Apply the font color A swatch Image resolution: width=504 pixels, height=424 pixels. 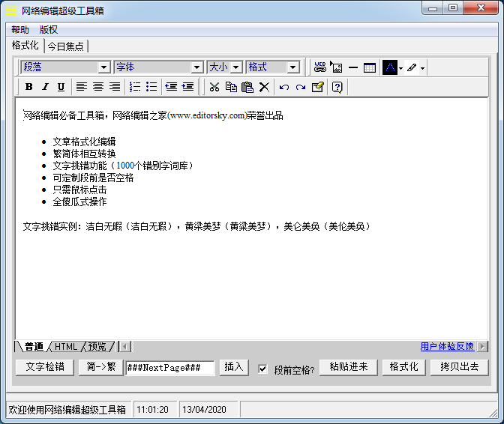point(390,67)
